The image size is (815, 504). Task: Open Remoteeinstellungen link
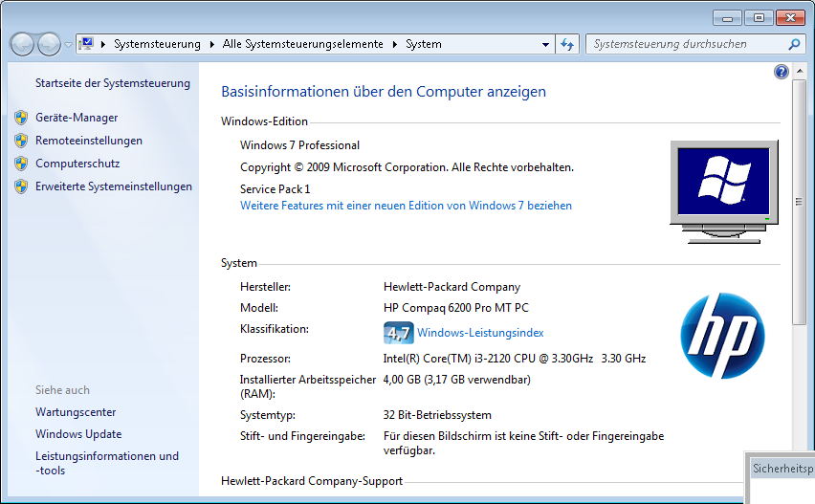click(89, 141)
